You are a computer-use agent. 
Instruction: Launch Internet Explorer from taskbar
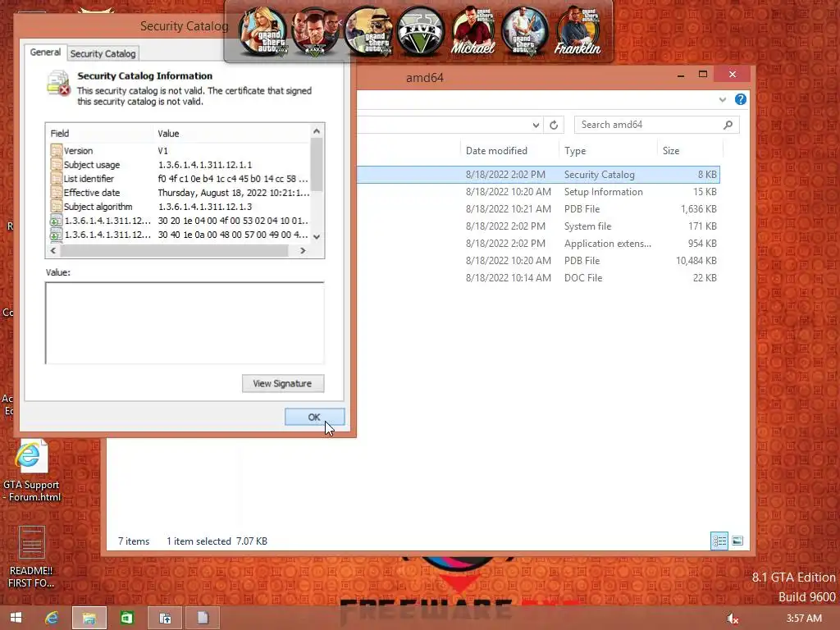52,618
